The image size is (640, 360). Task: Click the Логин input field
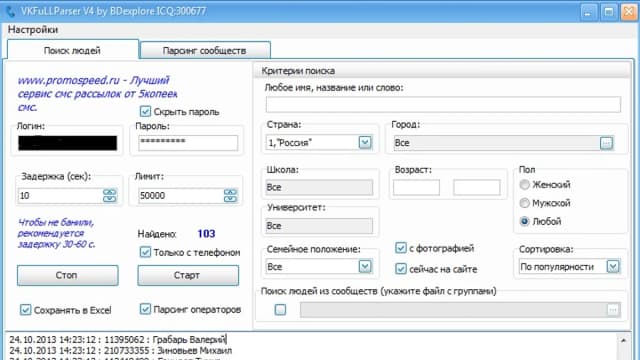click(68, 143)
